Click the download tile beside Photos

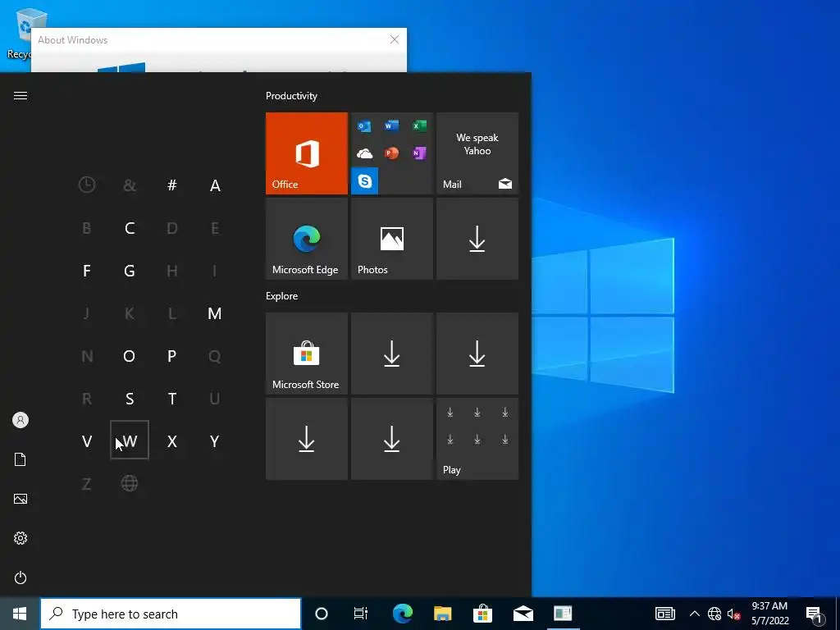(477, 239)
